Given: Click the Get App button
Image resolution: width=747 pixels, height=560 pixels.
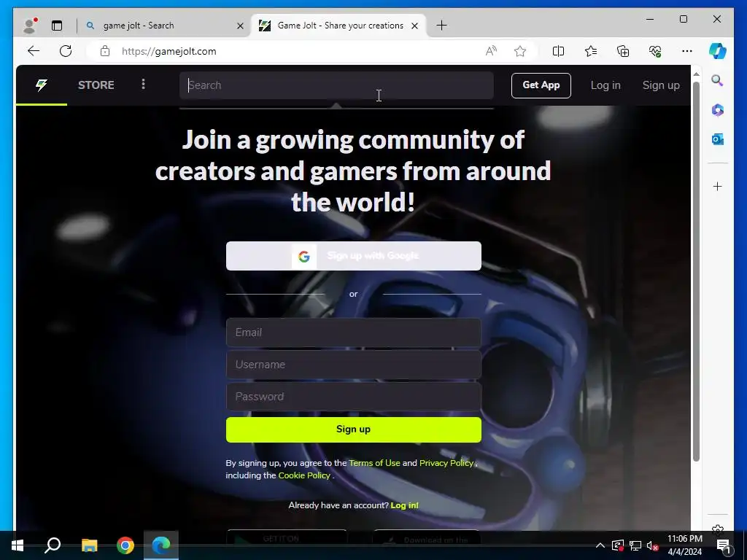Looking at the screenshot, I should [541, 85].
